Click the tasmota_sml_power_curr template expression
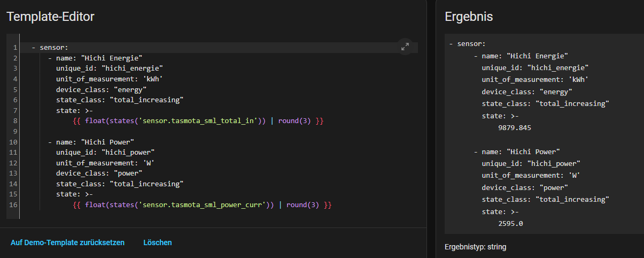Viewport: 644px width, 258px height. 203,205
